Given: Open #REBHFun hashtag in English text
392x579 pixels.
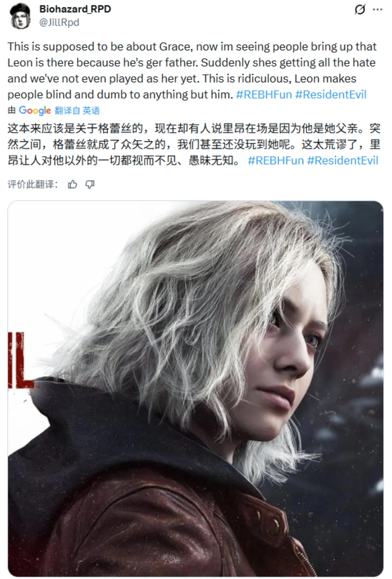Looking at the screenshot, I should click(x=264, y=94).
